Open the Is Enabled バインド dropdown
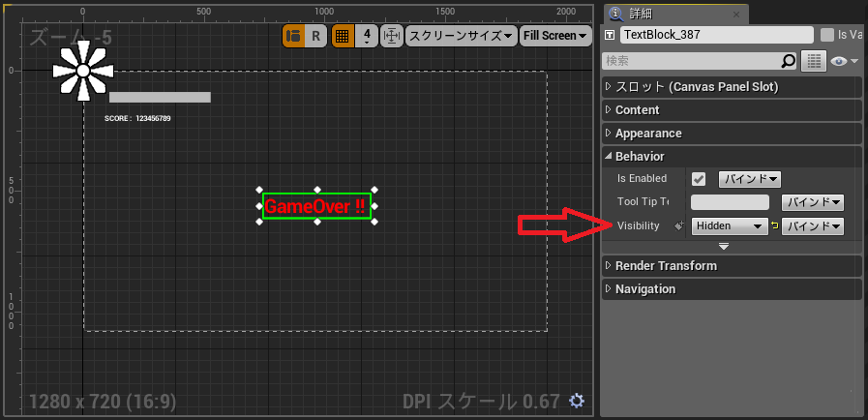Screen dimensions: 868x420 pos(750,179)
